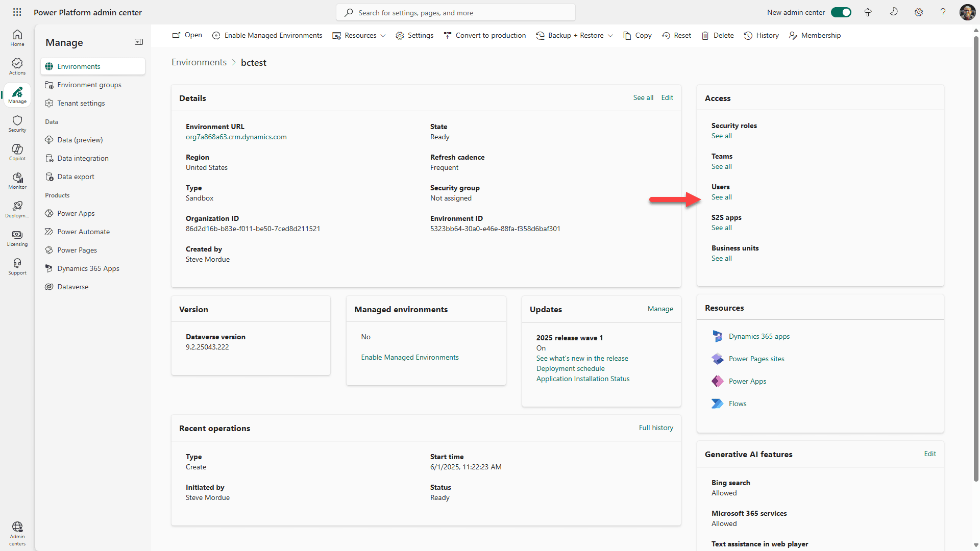
Task: Click the settings gear in top bar
Action: (918, 12)
